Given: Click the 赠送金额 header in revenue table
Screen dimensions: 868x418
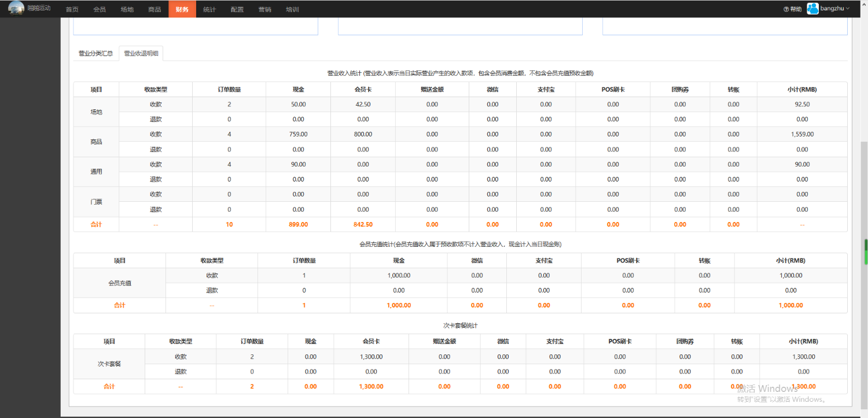Looking at the screenshot, I should coord(432,90).
